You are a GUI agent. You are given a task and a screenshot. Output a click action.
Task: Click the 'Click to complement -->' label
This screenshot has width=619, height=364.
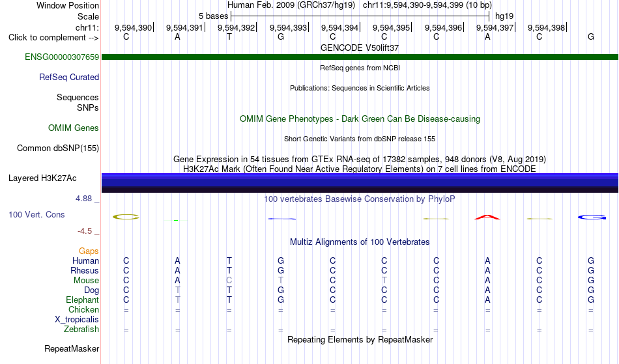click(x=53, y=38)
